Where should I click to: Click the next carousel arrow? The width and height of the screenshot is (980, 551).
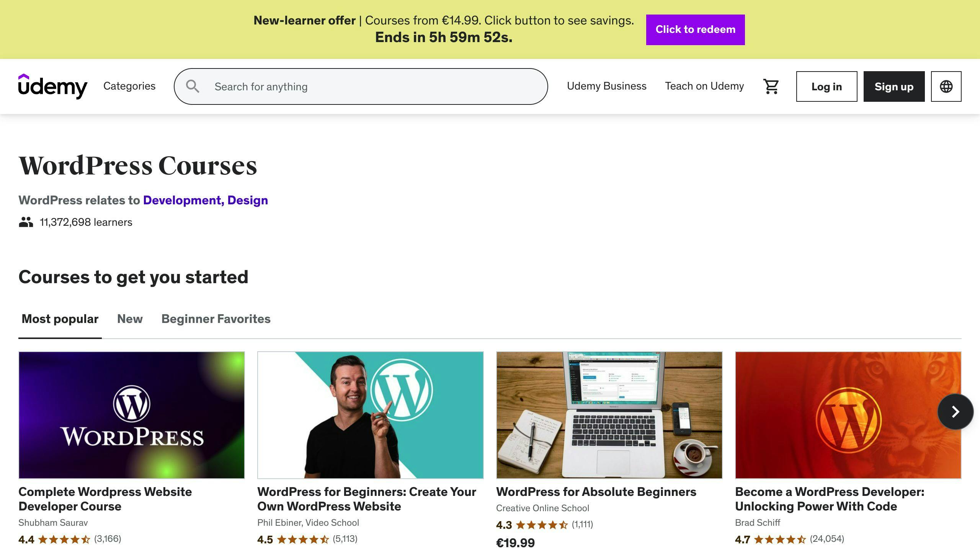coord(955,412)
